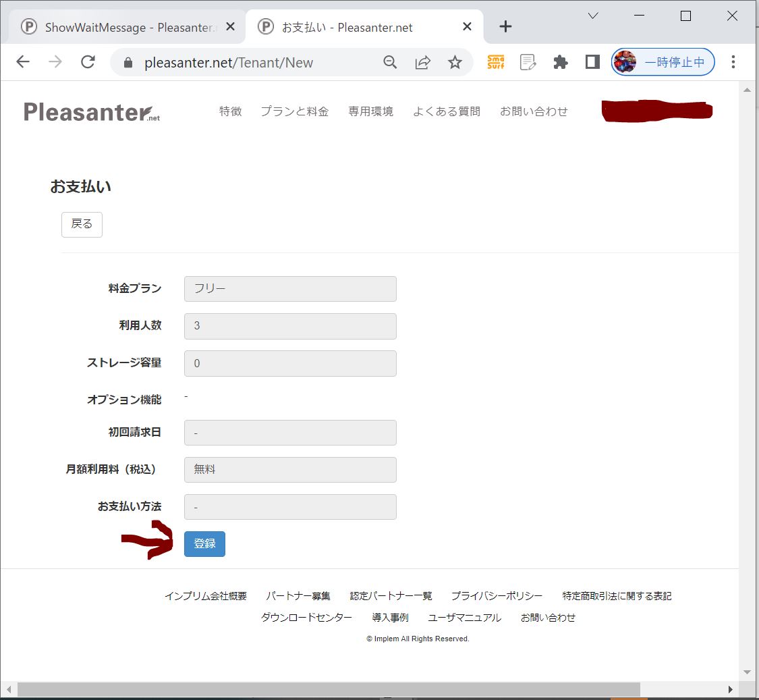Viewport: 759px width, 700px height.
Task: Click the お支払い page heading
Action: (80, 186)
